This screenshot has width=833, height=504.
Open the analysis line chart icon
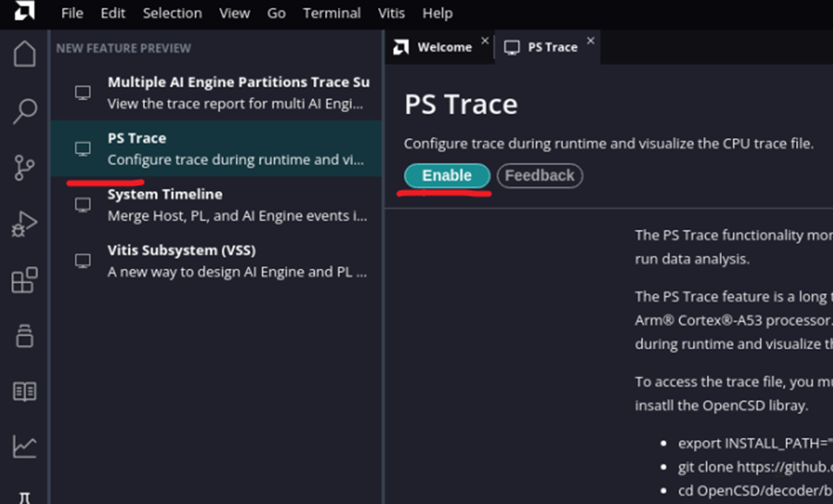point(24,447)
